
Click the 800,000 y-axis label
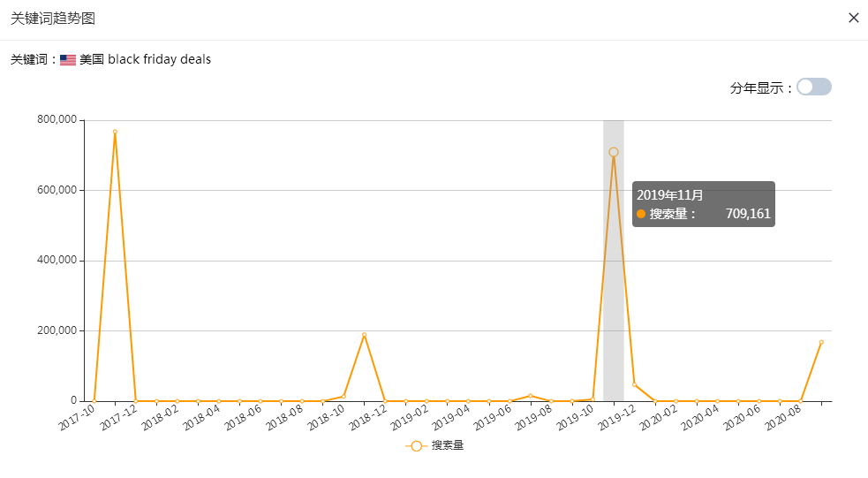[x=57, y=119]
